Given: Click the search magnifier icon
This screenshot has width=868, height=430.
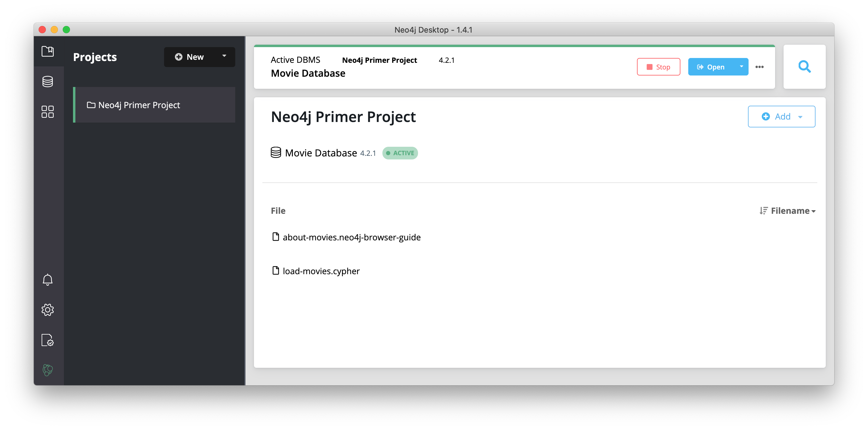Looking at the screenshot, I should point(804,66).
